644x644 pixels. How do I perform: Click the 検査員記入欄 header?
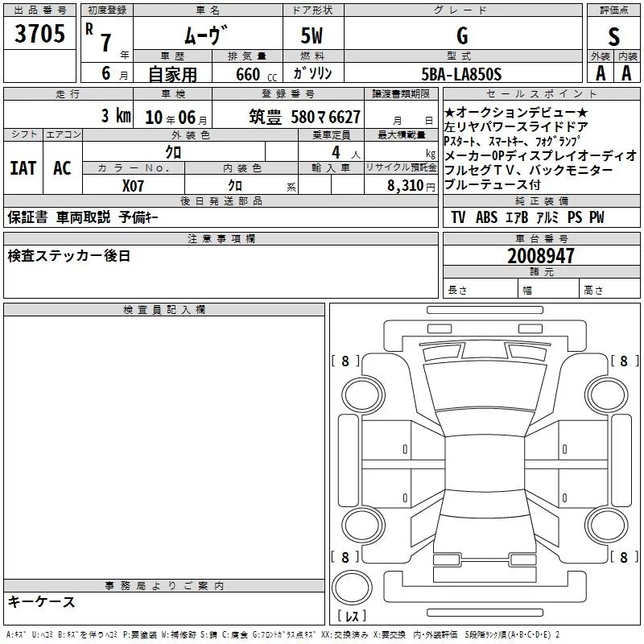point(164,310)
